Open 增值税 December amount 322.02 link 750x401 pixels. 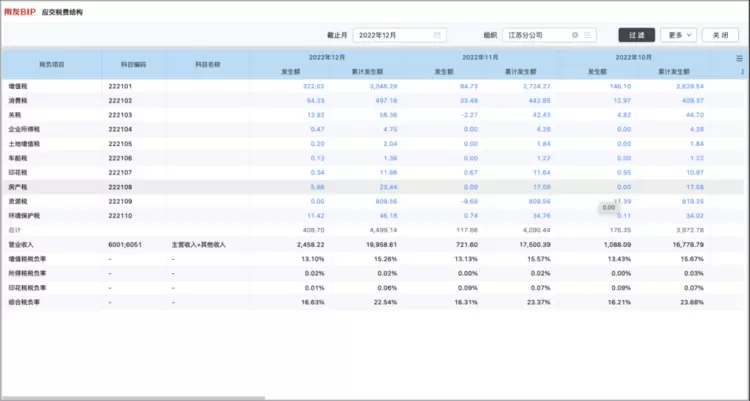pos(314,87)
